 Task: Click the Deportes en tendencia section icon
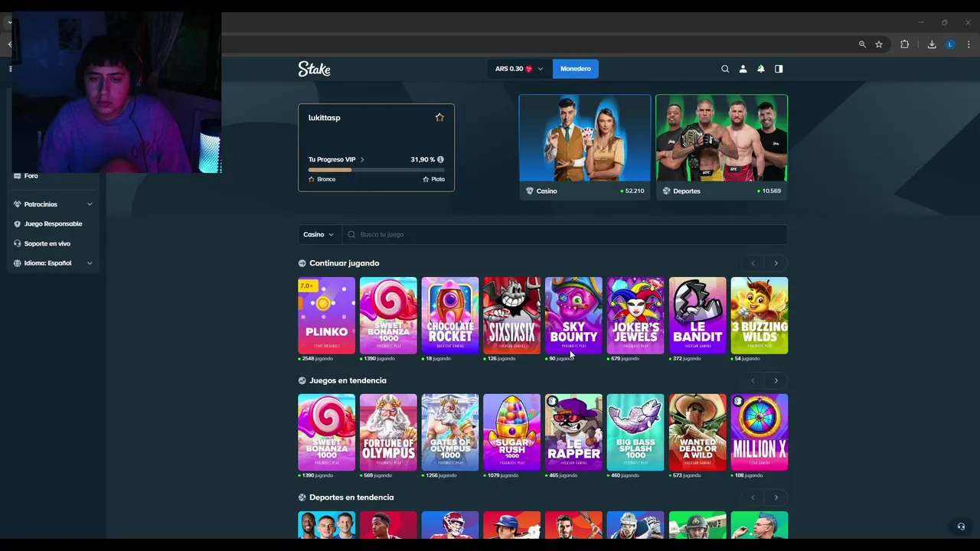[302, 497]
